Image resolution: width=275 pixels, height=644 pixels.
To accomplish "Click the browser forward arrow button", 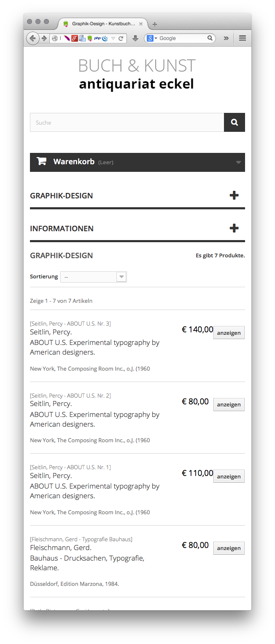I will pyautogui.click(x=44, y=38).
